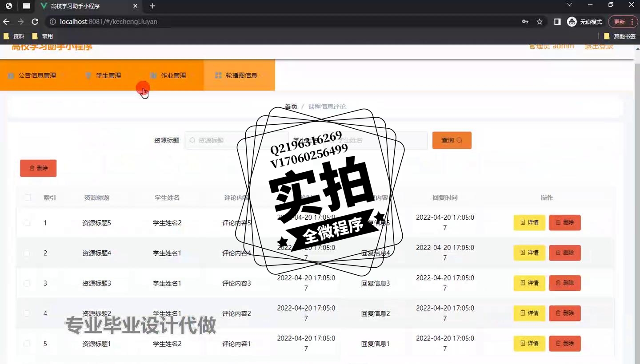Delete row 资源标题5 with its 删除 button
The width and height of the screenshot is (640, 364).
(564, 223)
